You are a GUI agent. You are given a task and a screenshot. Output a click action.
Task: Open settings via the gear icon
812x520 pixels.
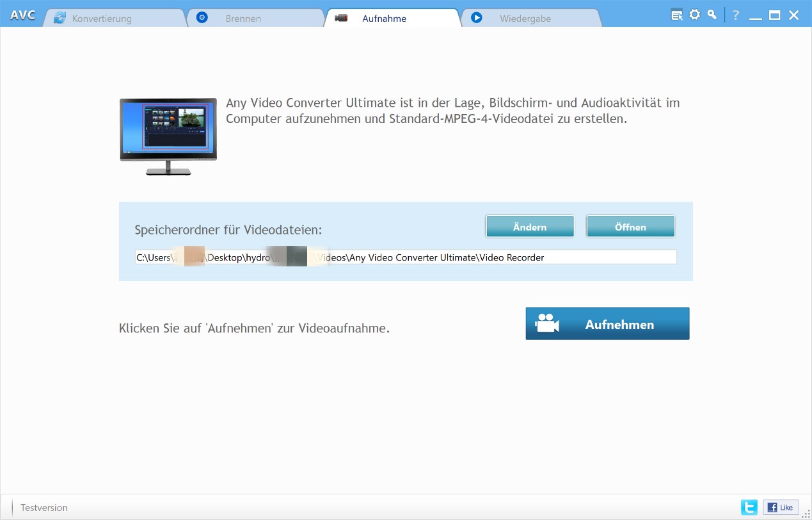(694, 15)
